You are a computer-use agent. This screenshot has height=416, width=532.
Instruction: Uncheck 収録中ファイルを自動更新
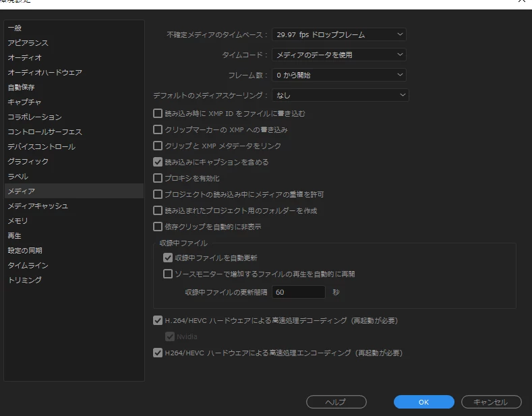(x=168, y=258)
